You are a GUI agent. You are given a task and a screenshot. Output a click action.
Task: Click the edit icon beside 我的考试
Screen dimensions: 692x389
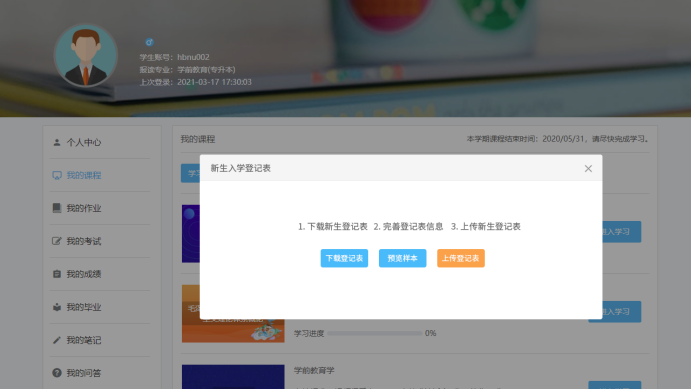click(x=56, y=241)
